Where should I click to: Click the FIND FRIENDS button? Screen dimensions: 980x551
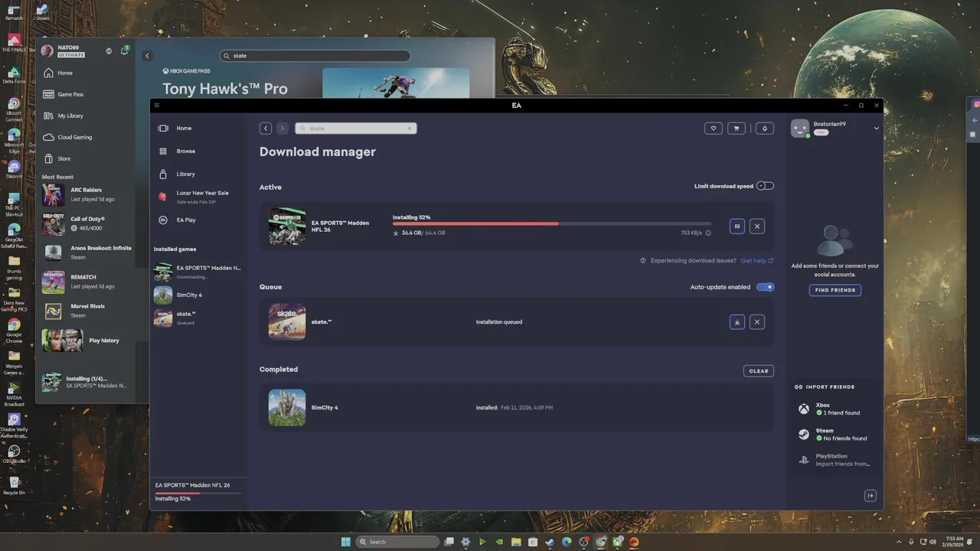(x=835, y=290)
